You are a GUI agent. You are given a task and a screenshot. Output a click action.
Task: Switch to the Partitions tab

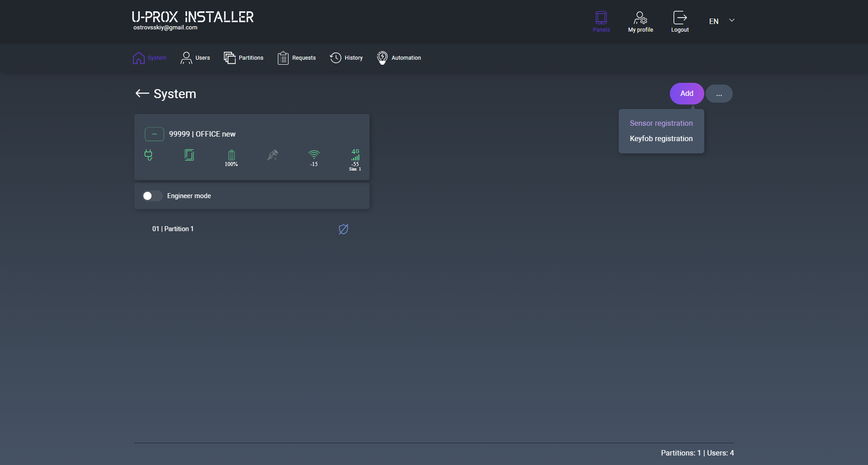click(243, 58)
